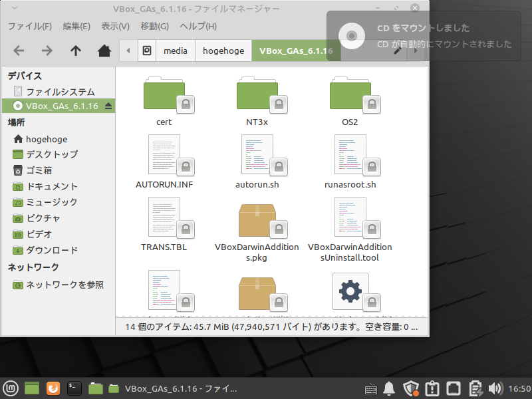Image resolution: width=532 pixels, height=399 pixels.
Task: Select the media path segment
Action: tap(176, 51)
